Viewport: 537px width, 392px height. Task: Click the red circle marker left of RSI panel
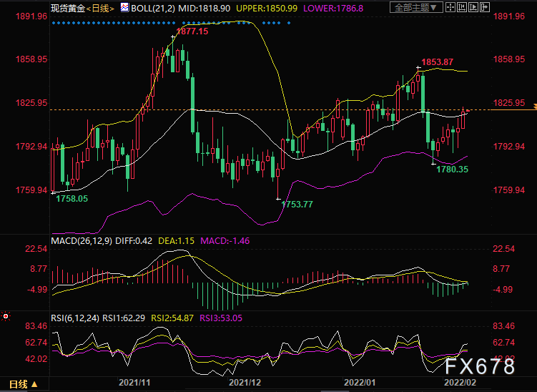[6, 315]
